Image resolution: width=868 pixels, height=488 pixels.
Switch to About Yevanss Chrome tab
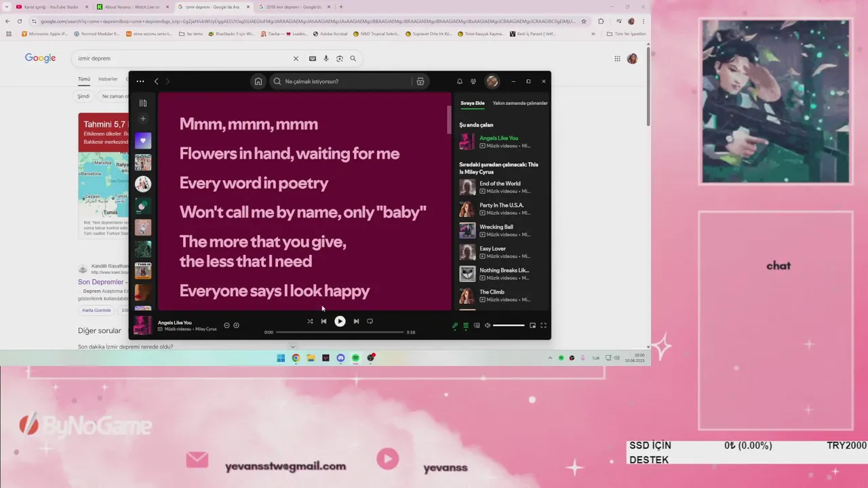[132, 7]
